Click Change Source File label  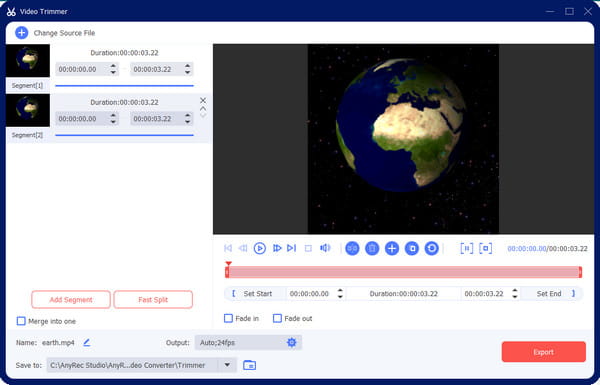[x=64, y=33]
